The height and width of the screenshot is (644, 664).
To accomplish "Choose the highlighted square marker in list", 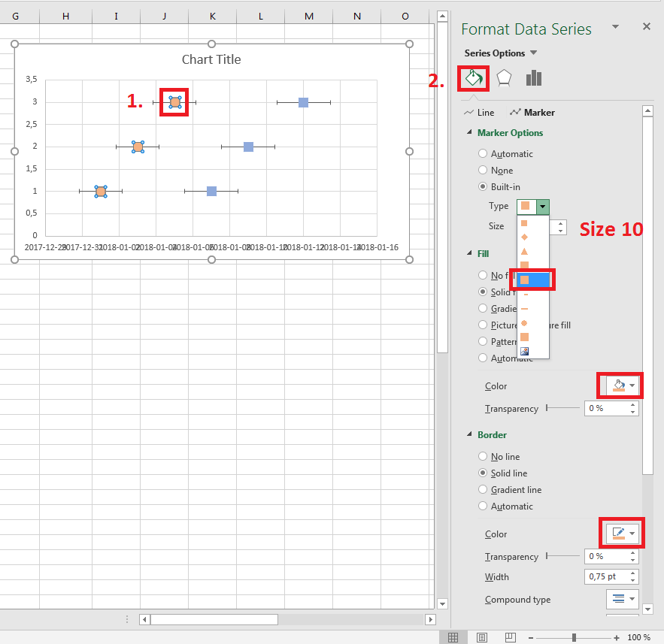I will pos(533,280).
